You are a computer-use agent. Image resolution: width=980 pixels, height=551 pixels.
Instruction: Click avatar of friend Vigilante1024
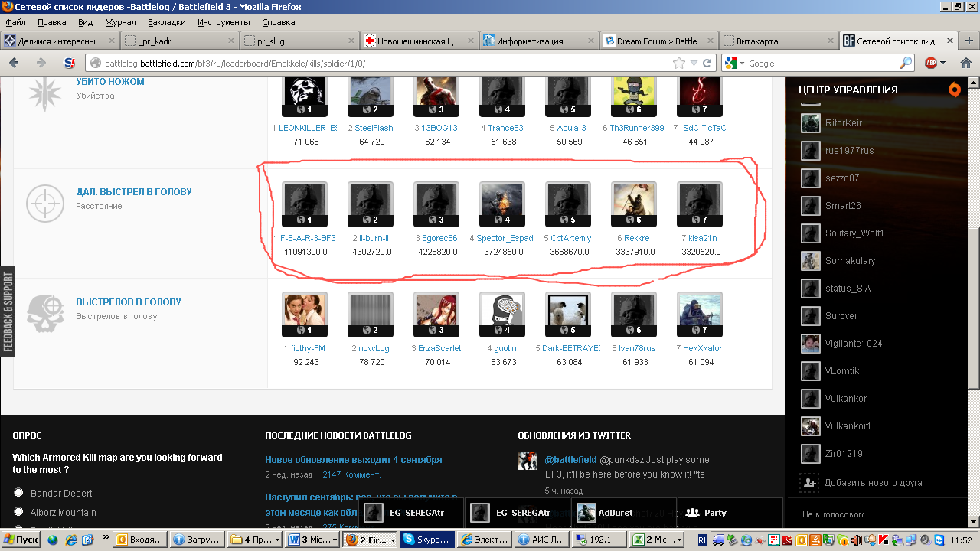click(x=811, y=344)
